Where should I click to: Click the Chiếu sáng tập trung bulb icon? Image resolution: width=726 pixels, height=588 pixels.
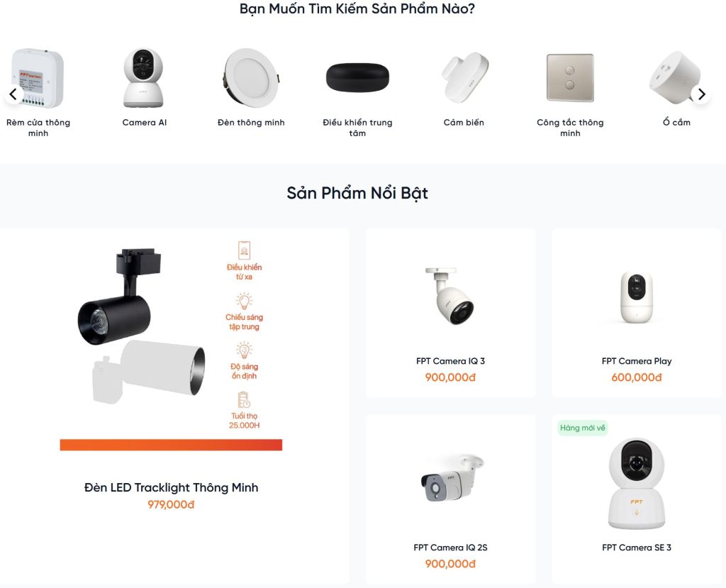click(x=244, y=301)
